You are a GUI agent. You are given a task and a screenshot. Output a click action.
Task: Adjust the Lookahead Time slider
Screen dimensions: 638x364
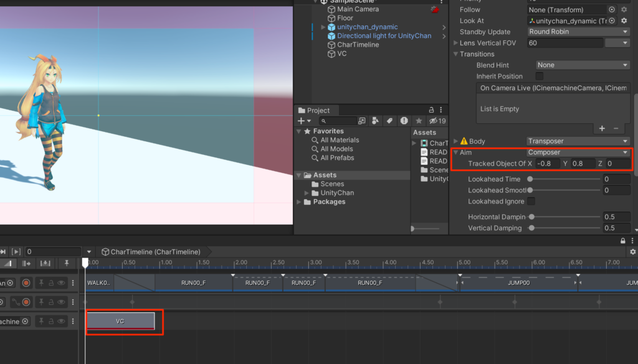(x=564, y=179)
